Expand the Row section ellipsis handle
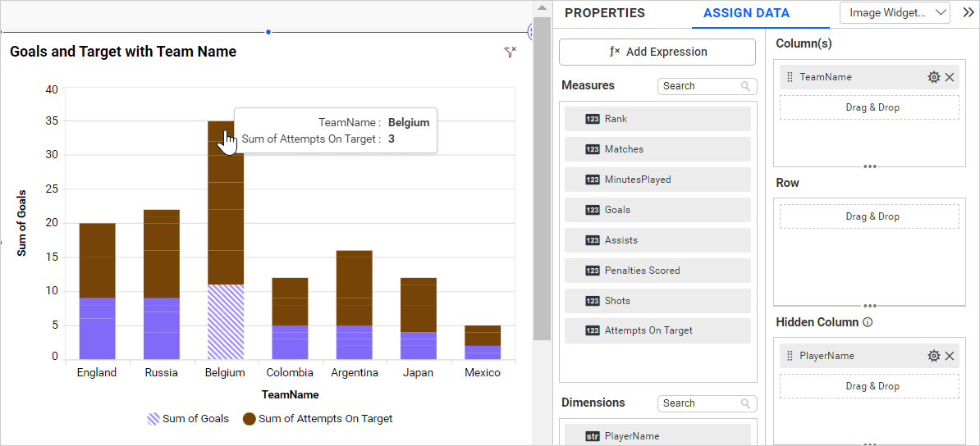The height and width of the screenshot is (446, 980). [870, 306]
